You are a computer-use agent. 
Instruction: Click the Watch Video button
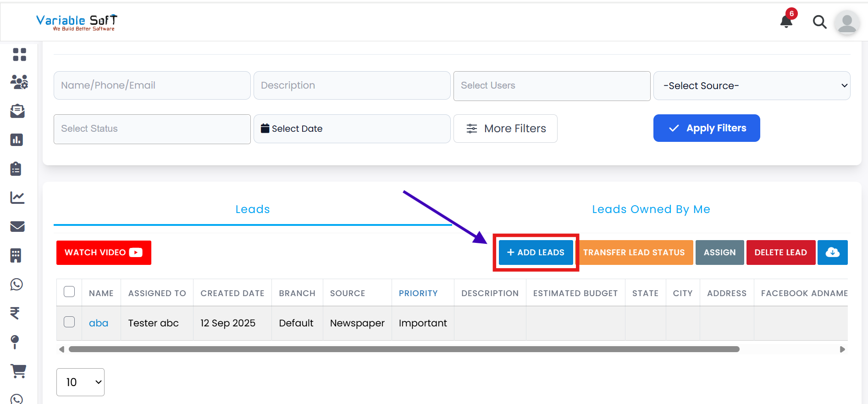[104, 252]
